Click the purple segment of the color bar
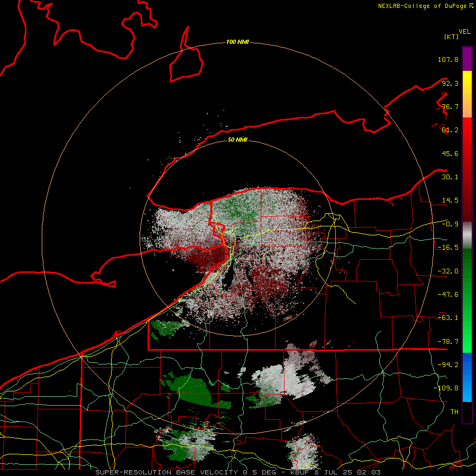The width and height of the screenshot is (476, 476). [x=467, y=59]
